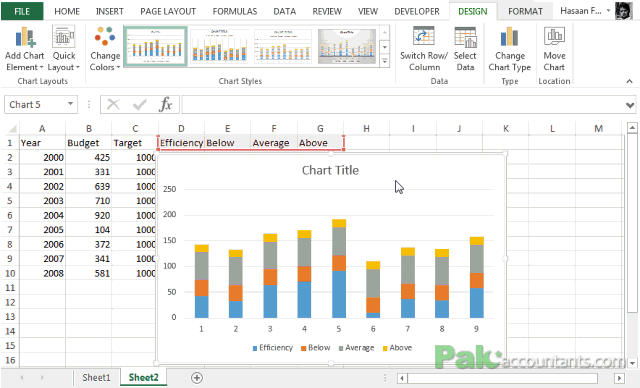Open the FORMULAS ribbon tab
Viewport: 640px width, 388px height.
pos(235,11)
